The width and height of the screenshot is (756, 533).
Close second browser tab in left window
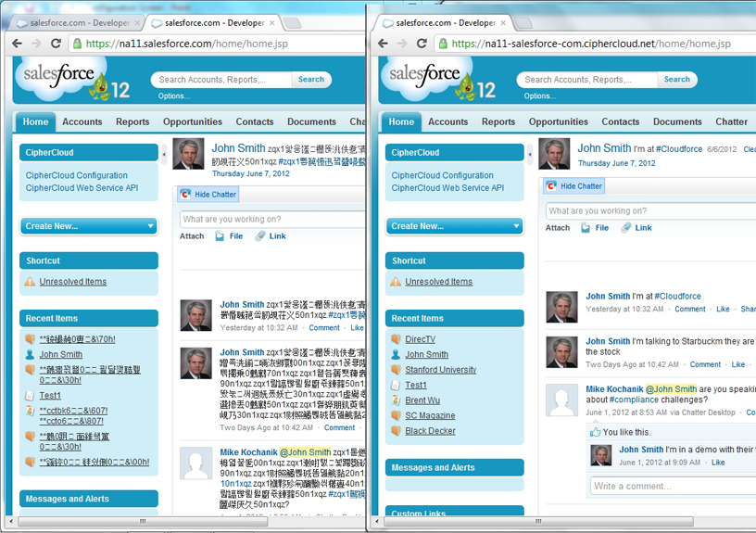[272, 22]
